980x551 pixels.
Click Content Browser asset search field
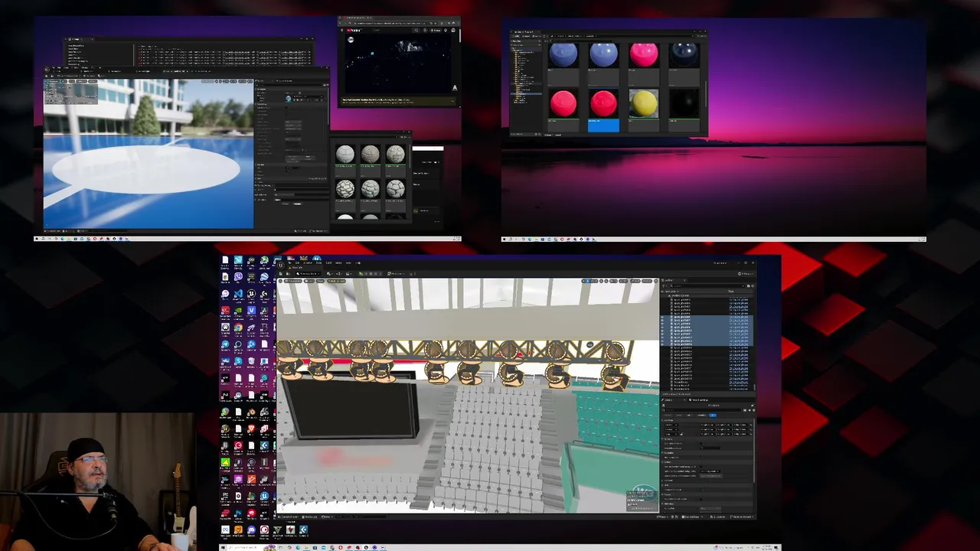pyautogui.click(x=583, y=41)
